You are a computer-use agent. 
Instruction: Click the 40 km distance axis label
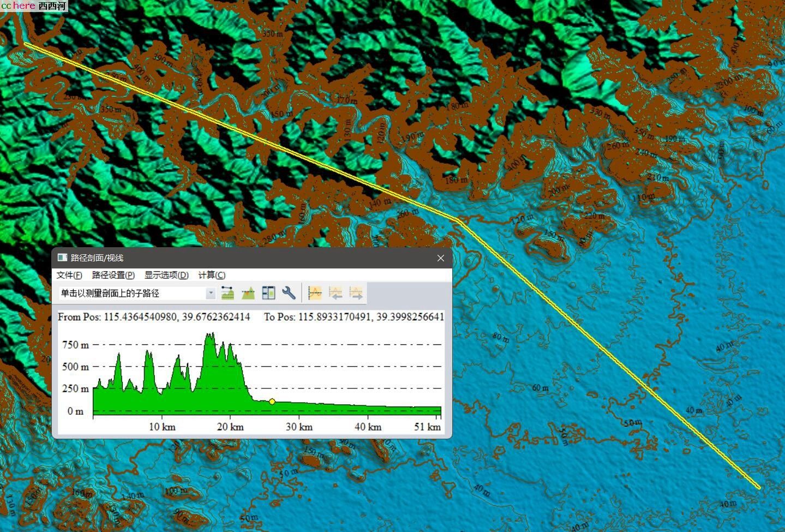[x=368, y=427]
